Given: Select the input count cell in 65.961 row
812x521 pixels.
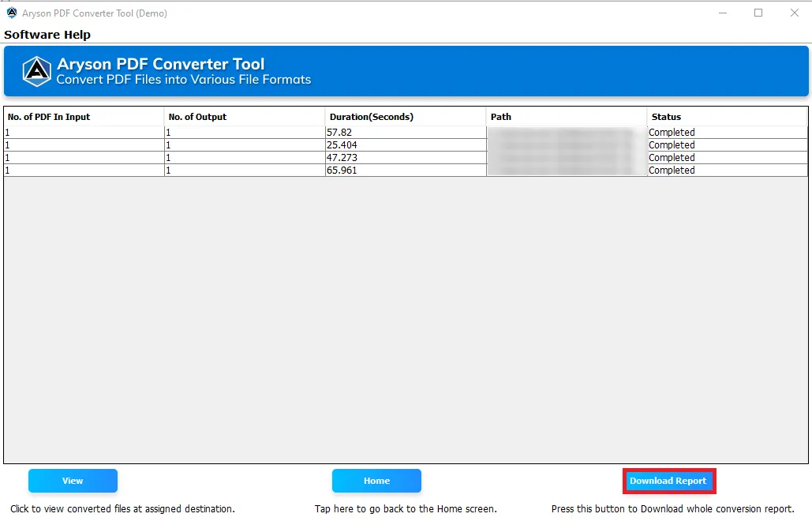Looking at the screenshot, I should (x=84, y=170).
